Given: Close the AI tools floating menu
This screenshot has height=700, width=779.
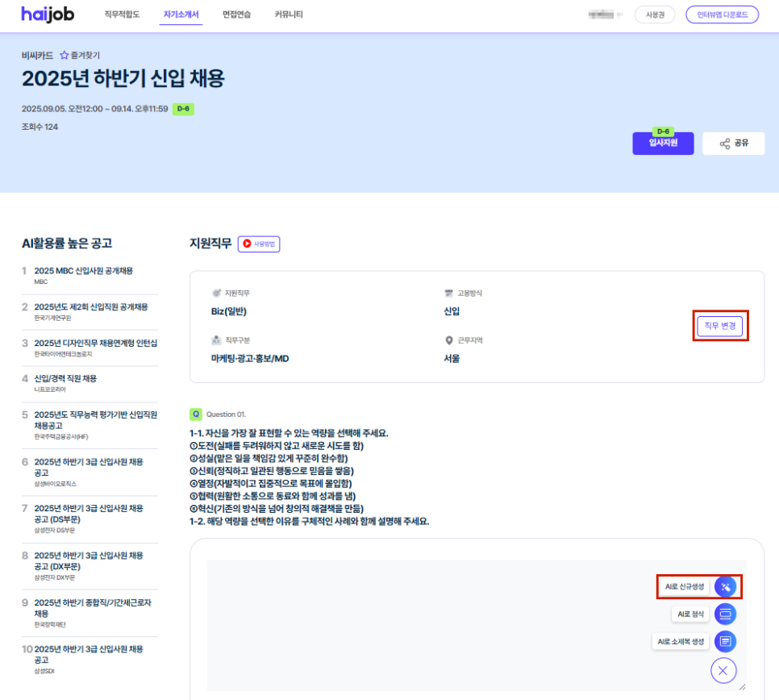Looking at the screenshot, I should (x=723, y=670).
